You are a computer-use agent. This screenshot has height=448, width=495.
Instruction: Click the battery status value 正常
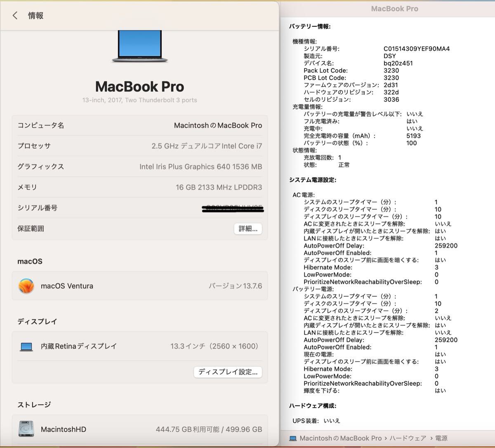(344, 165)
